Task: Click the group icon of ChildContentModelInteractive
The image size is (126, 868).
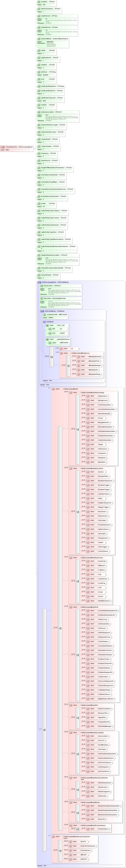Action: coord(71,469)
